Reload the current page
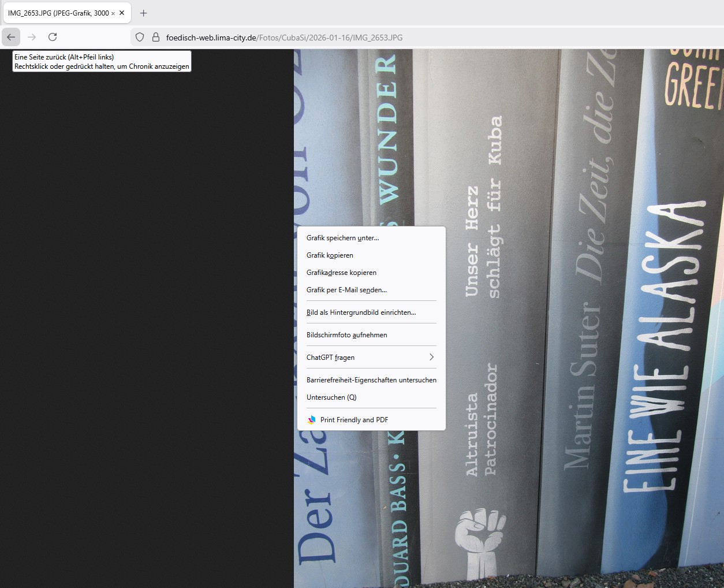 [x=53, y=37]
